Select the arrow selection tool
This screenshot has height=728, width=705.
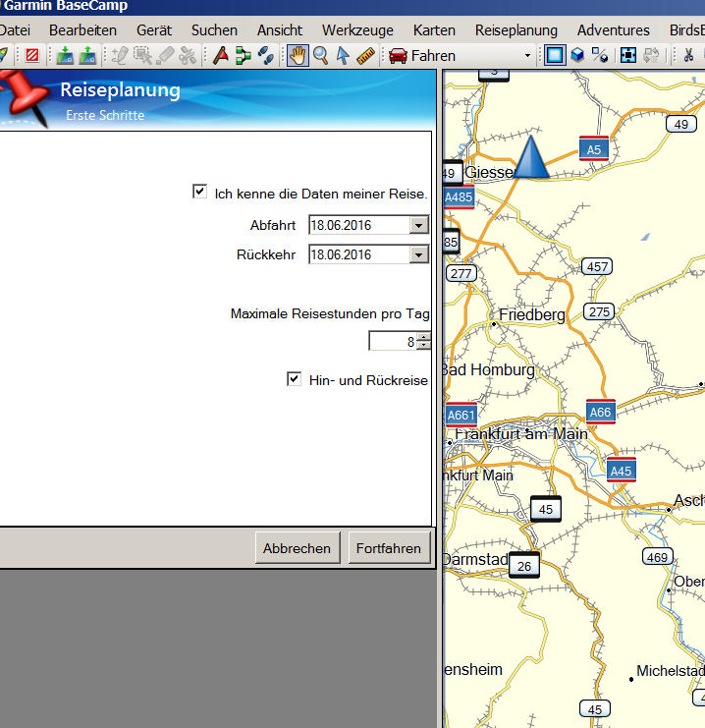coord(343,56)
